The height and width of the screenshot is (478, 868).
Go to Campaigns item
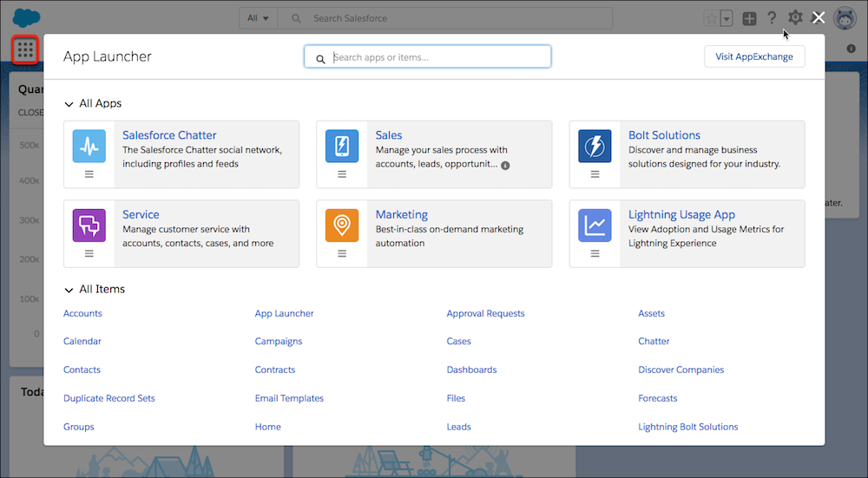pyautogui.click(x=279, y=341)
